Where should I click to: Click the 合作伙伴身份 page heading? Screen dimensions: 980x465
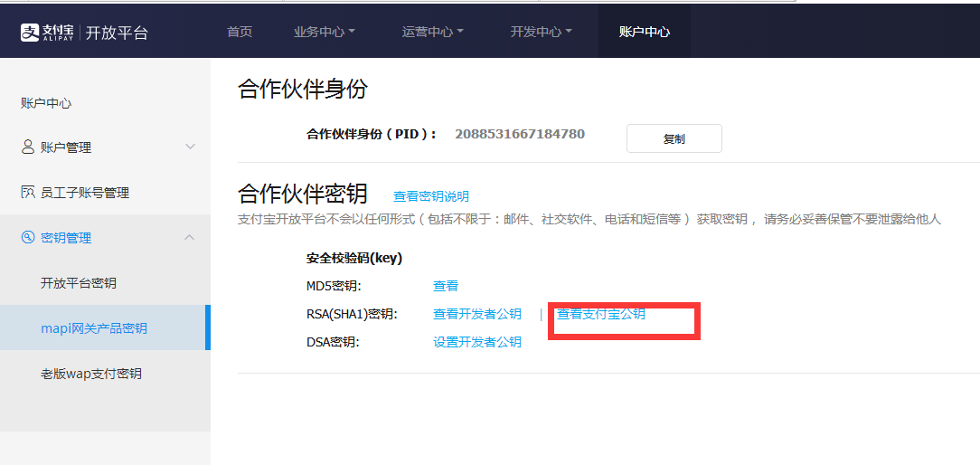(x=303, y=90)
